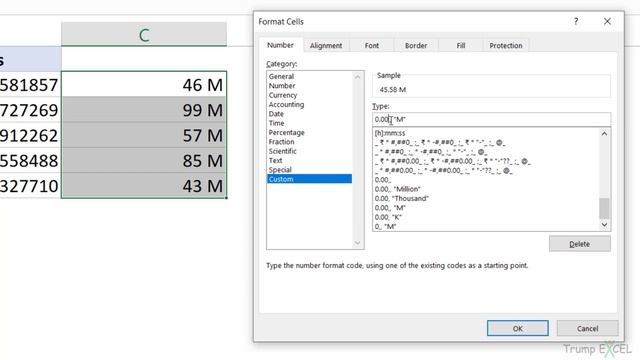Switch to the Alignment tab
Screen dimensions: 640x360
coord(326,45)
